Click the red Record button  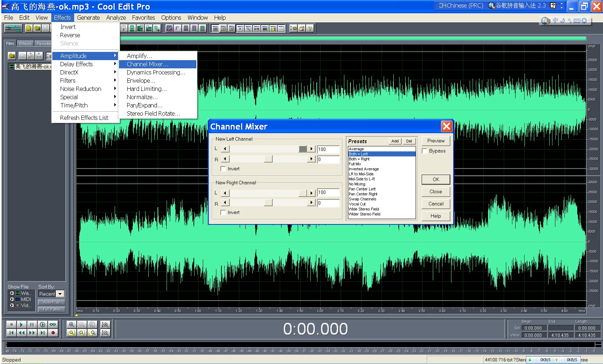point(53,333)
